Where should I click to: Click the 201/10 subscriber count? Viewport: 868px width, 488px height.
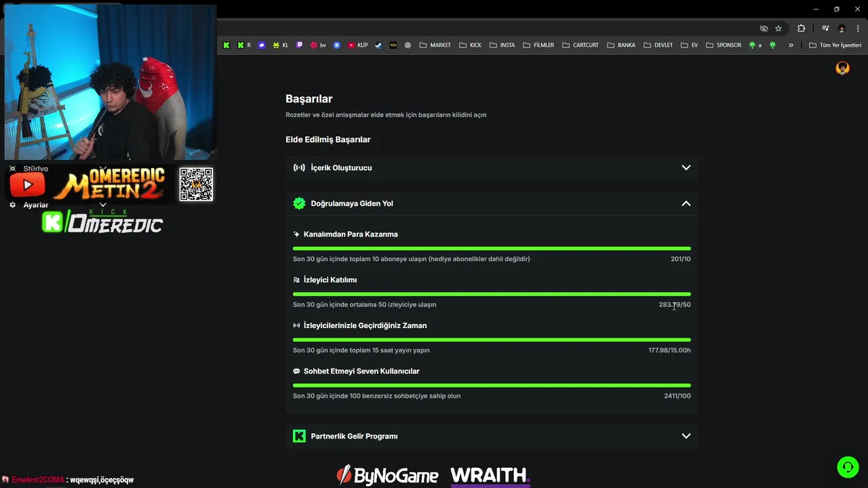pyautogui.click(x=681, y=259)
